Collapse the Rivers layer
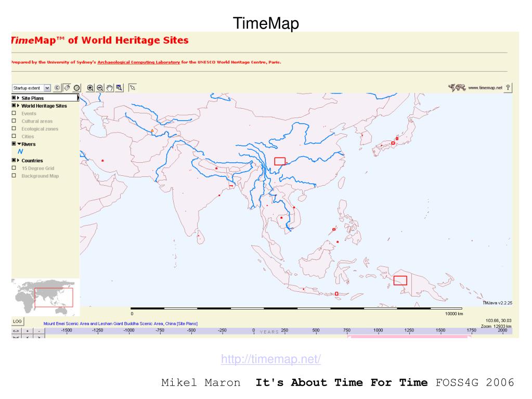This screenshot has width=532, height=399. point(19,144)
